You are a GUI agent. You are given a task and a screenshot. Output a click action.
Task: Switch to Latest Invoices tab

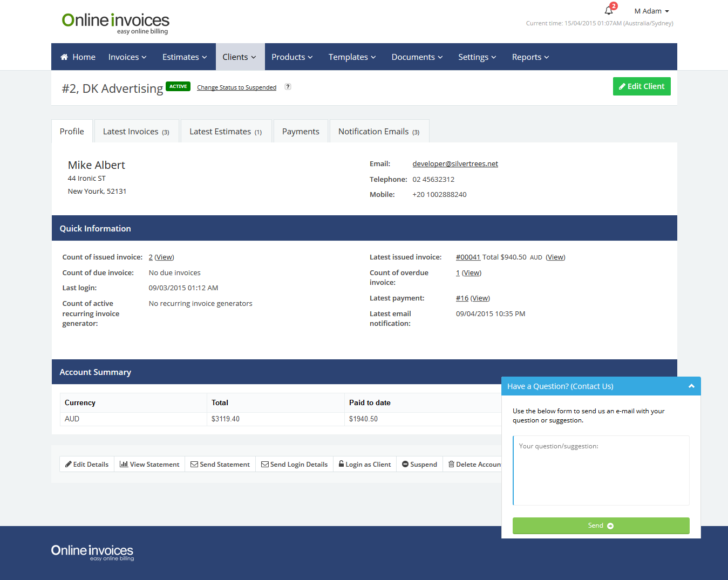[136, 132]
